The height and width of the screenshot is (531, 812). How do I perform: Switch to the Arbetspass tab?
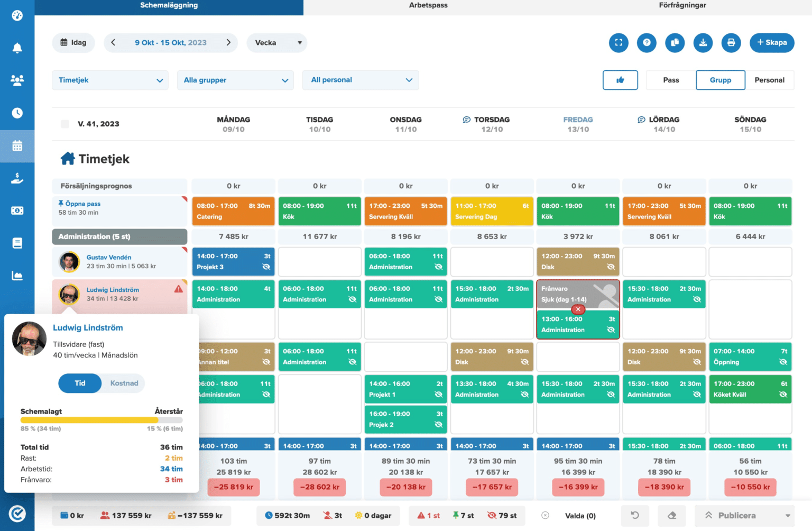point(428,6)
